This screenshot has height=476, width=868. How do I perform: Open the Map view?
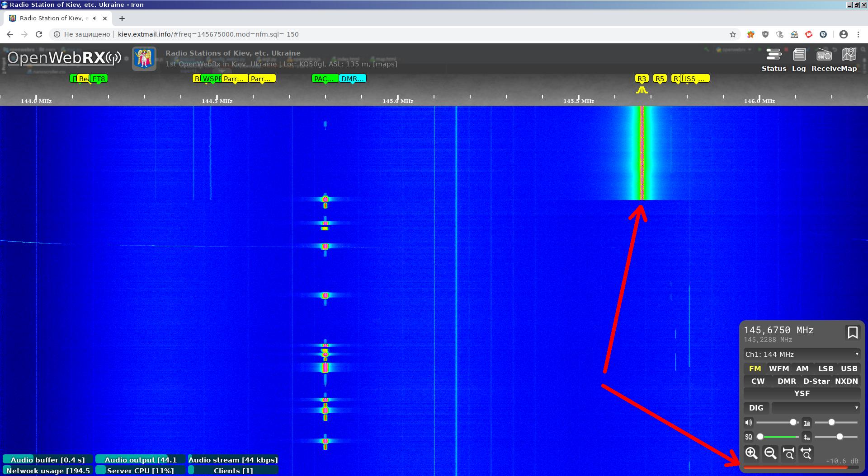849,56
